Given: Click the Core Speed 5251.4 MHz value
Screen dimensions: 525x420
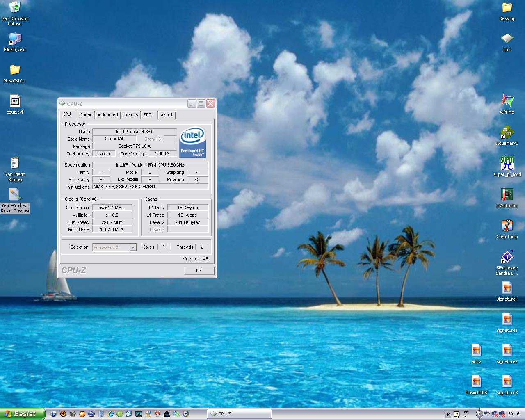Looking at the screenshot, I should [112, 208].
